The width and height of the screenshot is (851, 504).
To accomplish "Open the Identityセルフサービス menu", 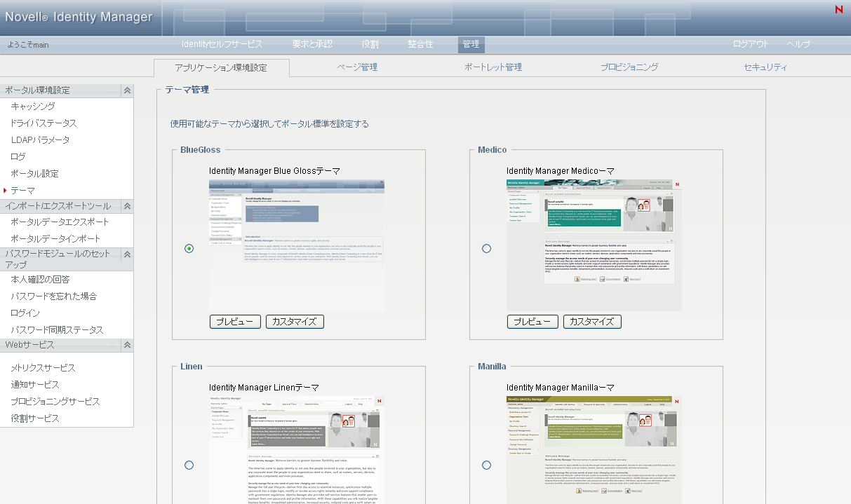I will pos(222,44).
